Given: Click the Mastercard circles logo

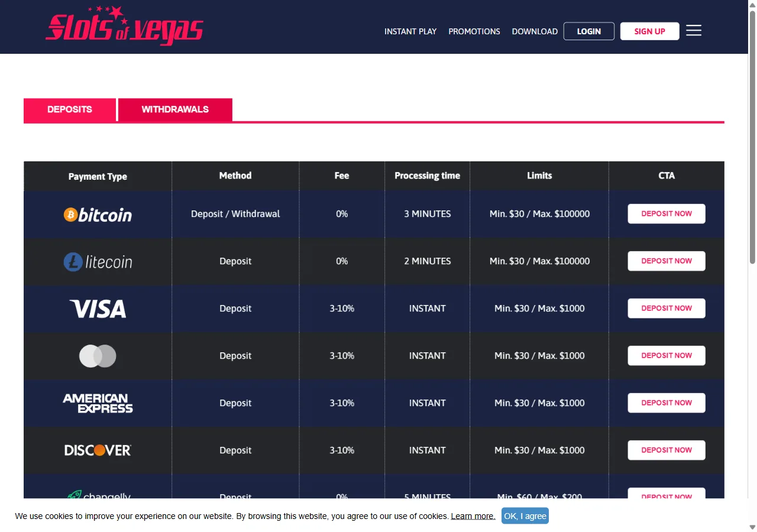Looking at the screenshot, I should tap(98, 356).
